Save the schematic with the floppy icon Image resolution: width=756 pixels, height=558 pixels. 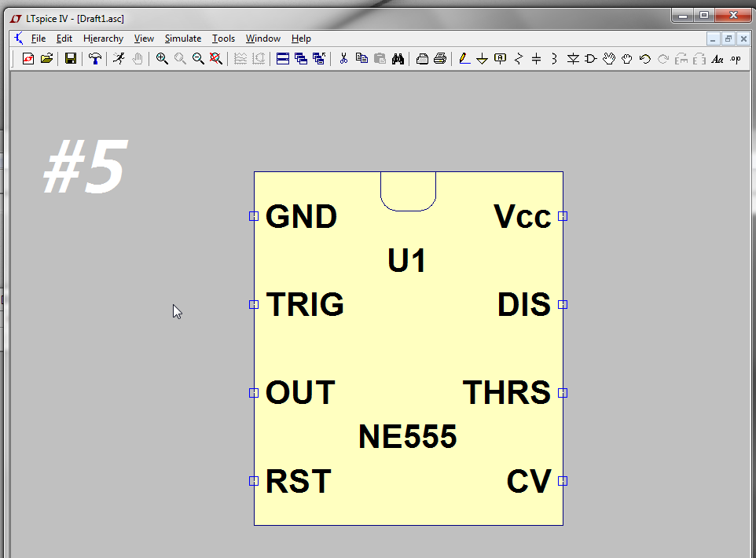71,59
